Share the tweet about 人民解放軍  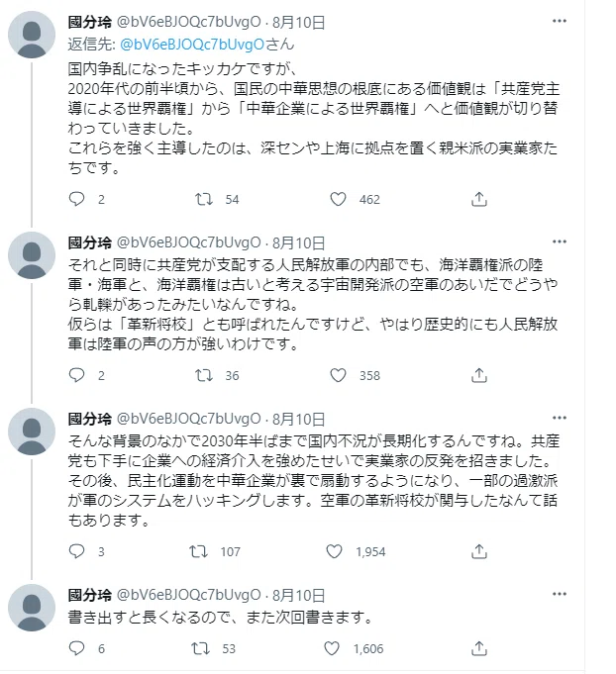[478, 375]
